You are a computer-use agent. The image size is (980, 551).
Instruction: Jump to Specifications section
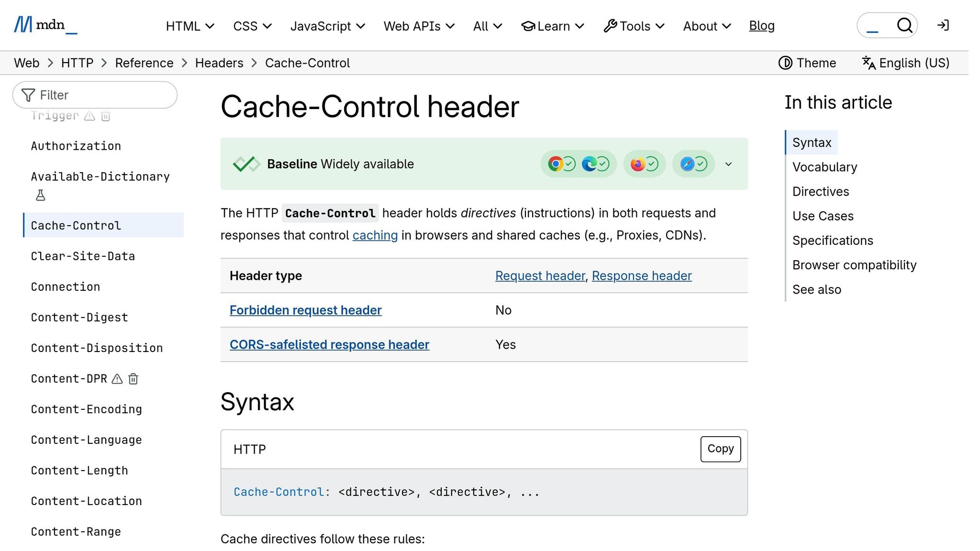(833, 241)
